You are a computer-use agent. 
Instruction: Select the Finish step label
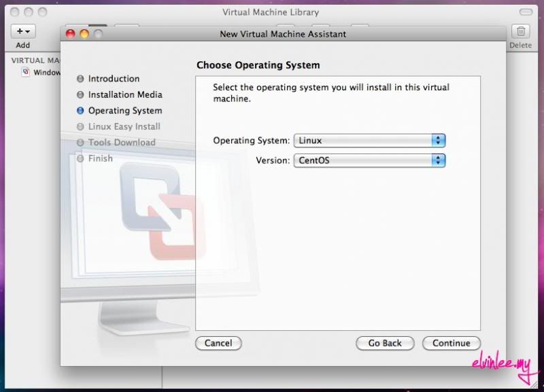(x=100, y=158)
